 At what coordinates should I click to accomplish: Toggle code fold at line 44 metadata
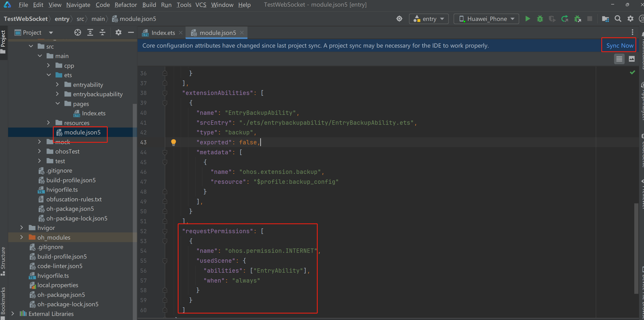[x=165, y=152]
